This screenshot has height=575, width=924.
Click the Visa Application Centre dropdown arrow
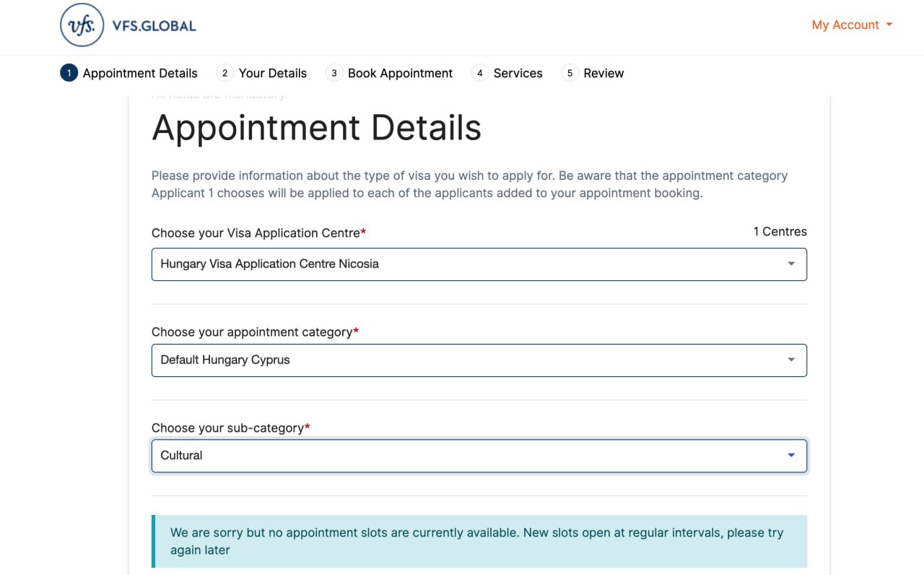click(791, 264)
